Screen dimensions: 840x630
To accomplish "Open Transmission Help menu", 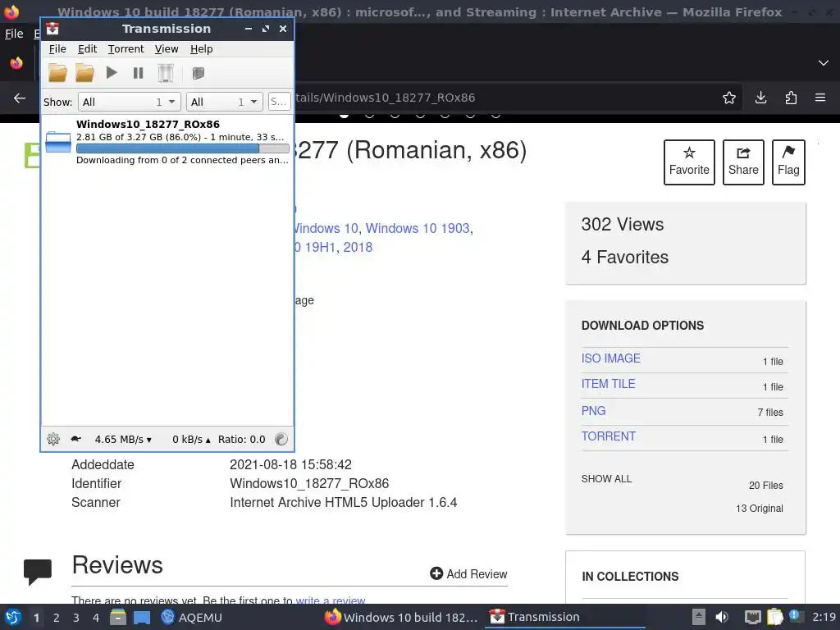I will [202, 48].
